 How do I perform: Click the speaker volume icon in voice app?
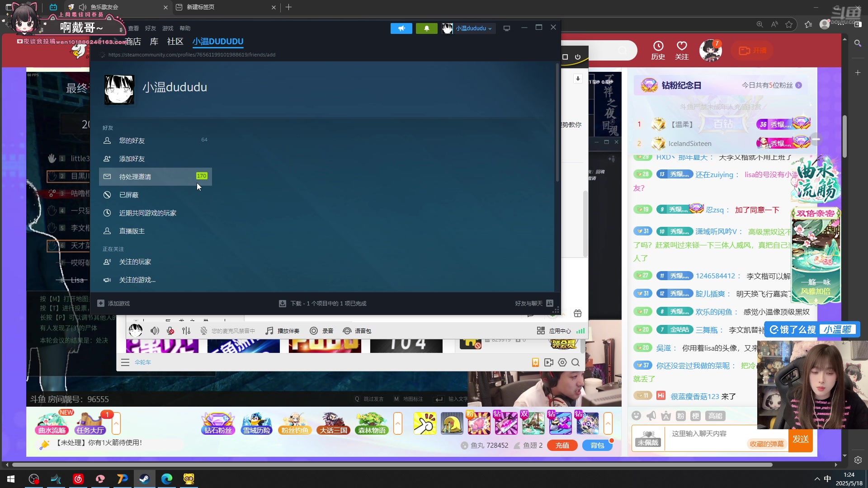click(155, 331)
